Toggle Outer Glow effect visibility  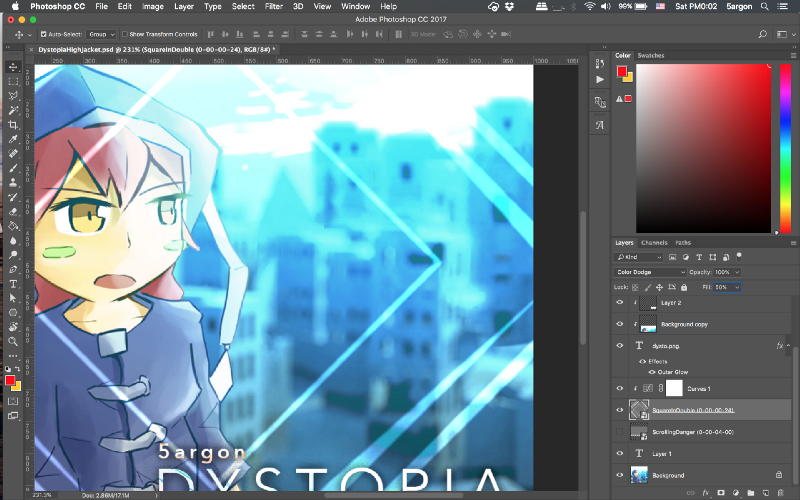[652, 372]
